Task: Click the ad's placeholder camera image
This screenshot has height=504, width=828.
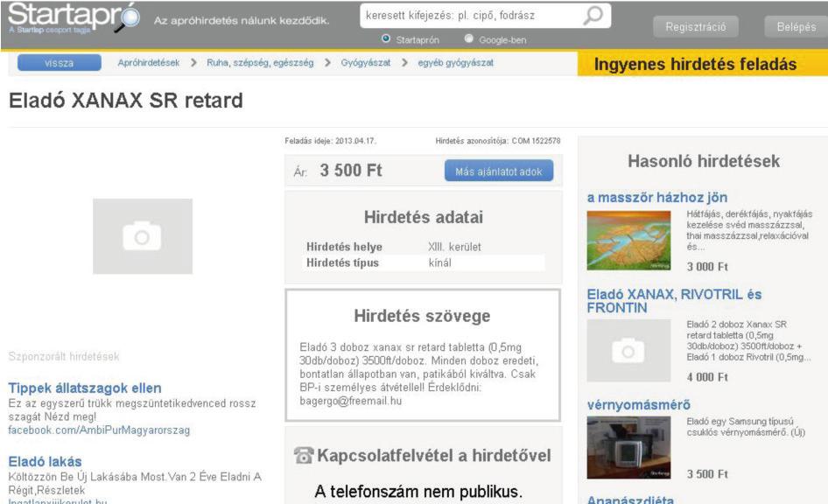Action: coord(143,236)
